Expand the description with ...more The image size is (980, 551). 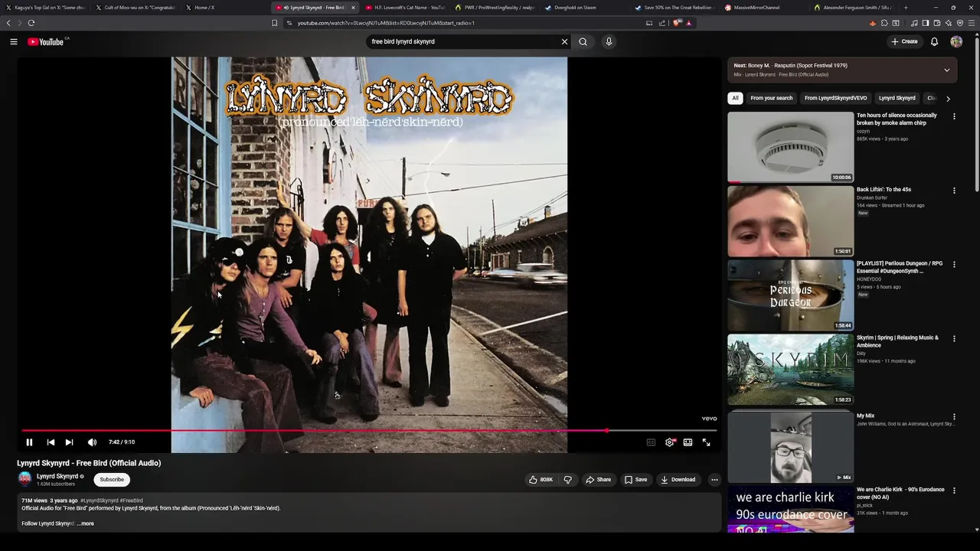click(x=86, y=523)
